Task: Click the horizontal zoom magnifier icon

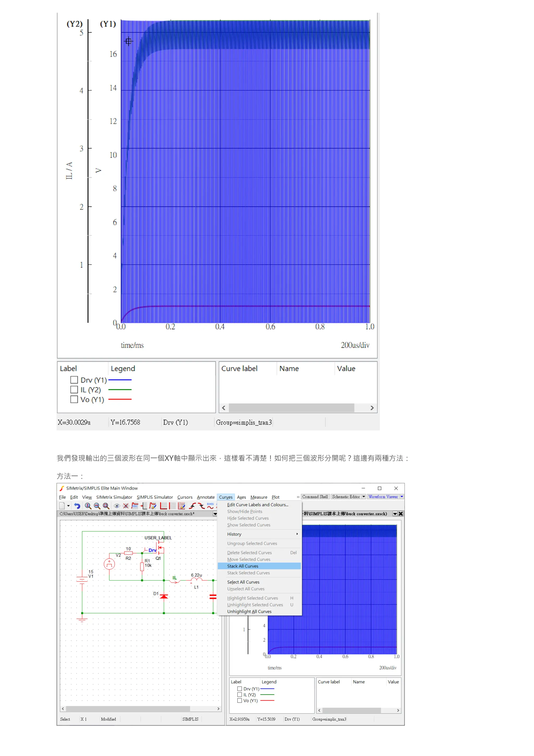Action: 97,506
